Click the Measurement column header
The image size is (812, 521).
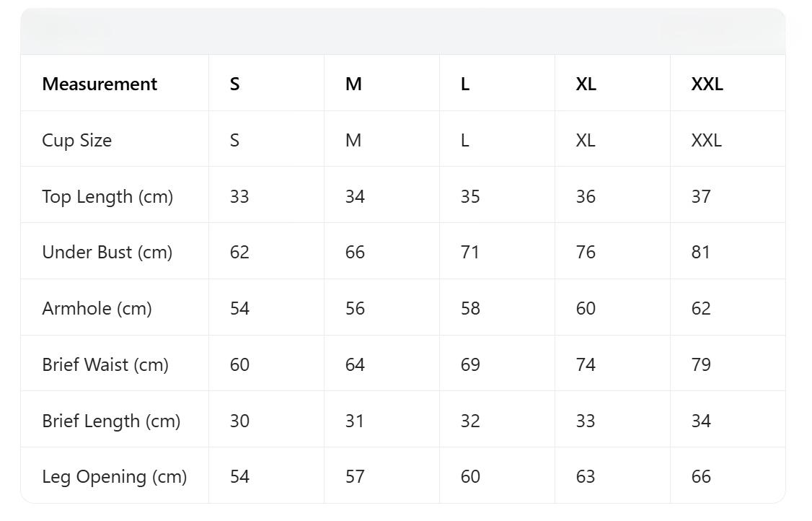100,84
